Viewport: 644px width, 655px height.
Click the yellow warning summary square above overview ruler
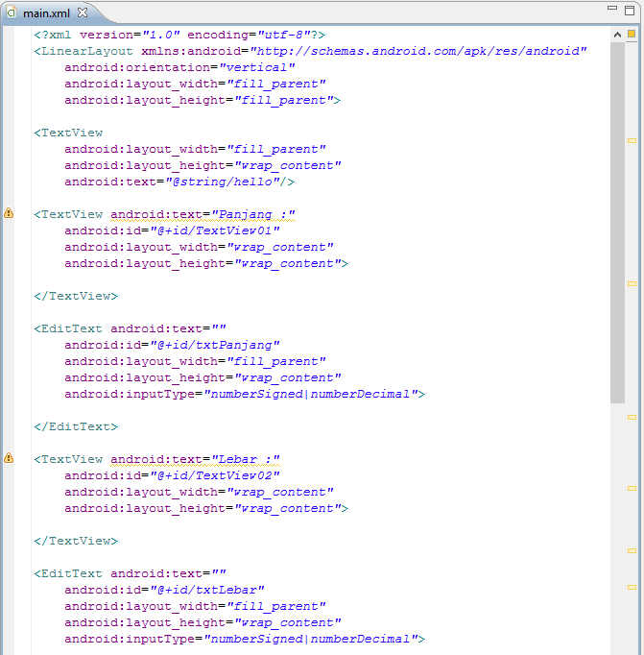click(632, 34)
